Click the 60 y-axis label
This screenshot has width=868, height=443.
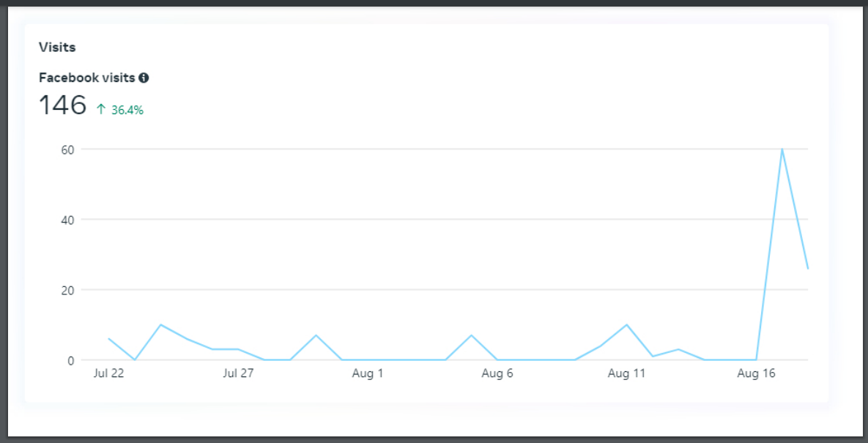click(68, 149)
